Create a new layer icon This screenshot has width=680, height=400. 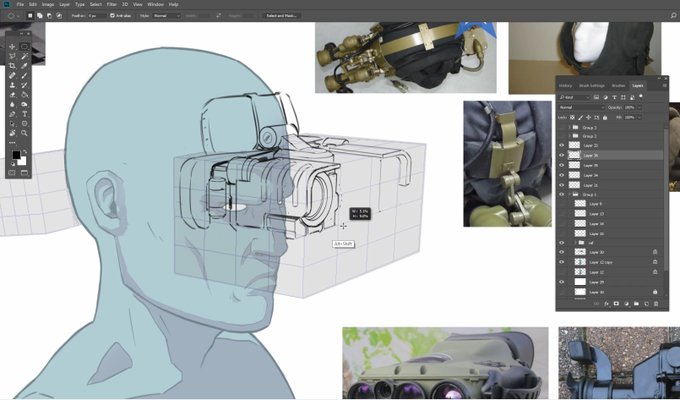point(646,304)
